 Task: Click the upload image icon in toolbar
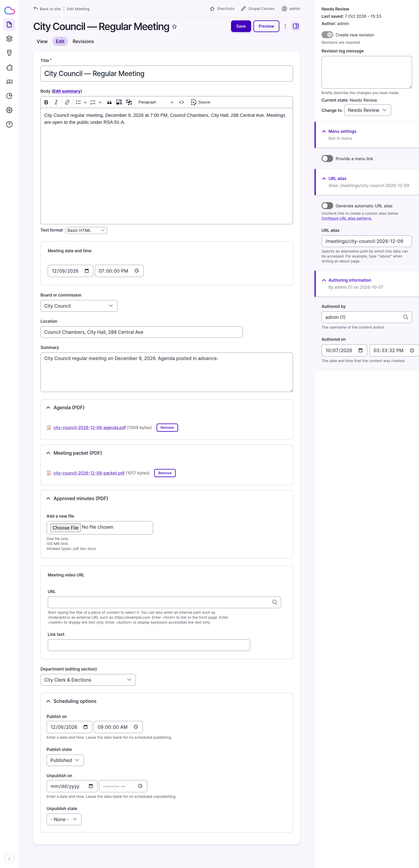point(119,102)
